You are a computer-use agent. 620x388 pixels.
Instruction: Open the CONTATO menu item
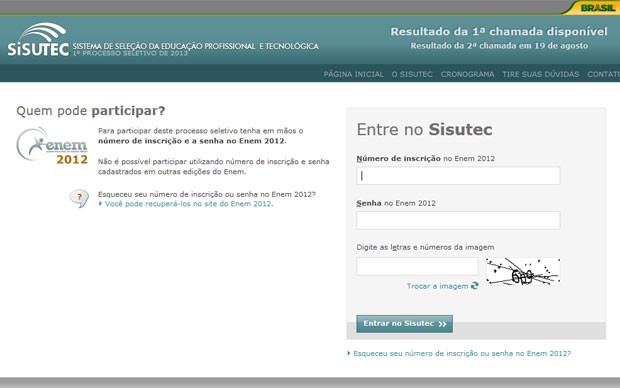(603, 74)
